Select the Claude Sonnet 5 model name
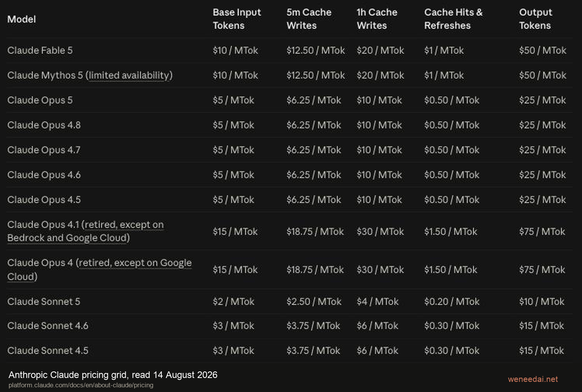This screenshot has width=582, height=392. (x=44, y=301)
